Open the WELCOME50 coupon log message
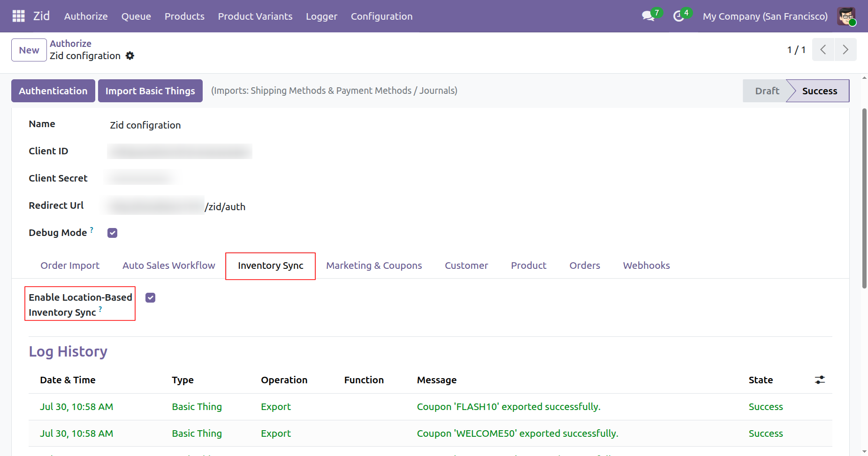This screenshot has width=868, height=456. pyautogui.click(x=518, y=433)
